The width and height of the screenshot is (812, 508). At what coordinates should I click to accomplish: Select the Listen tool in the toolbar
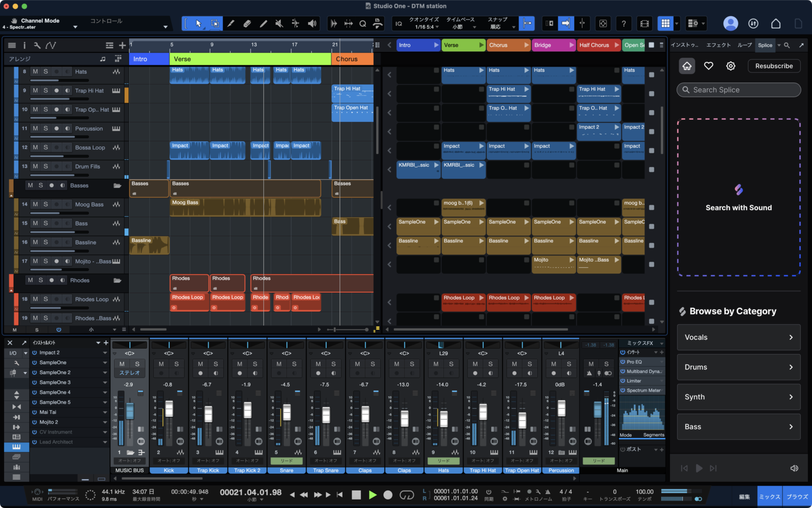312,24
